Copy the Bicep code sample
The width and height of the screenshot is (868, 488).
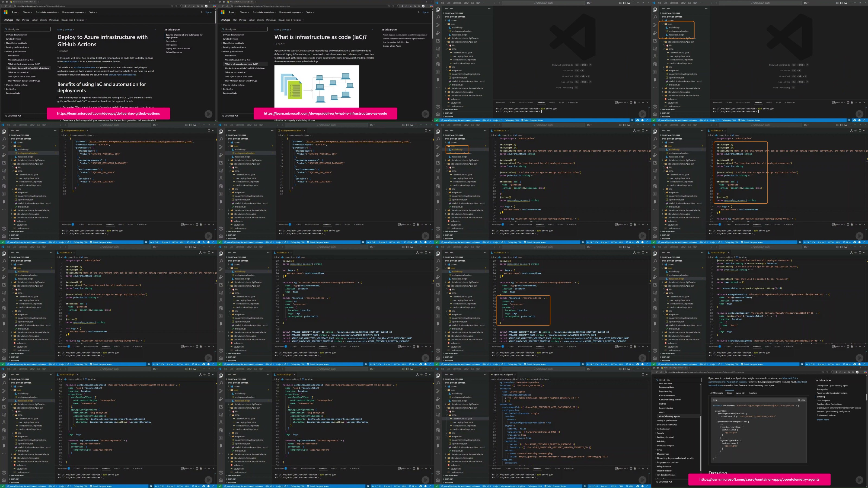tap(801, 400)
